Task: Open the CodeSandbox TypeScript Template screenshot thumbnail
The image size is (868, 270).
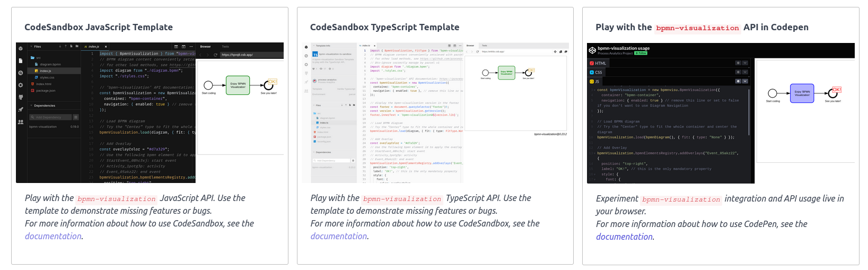Action: [x=435, y=113]
